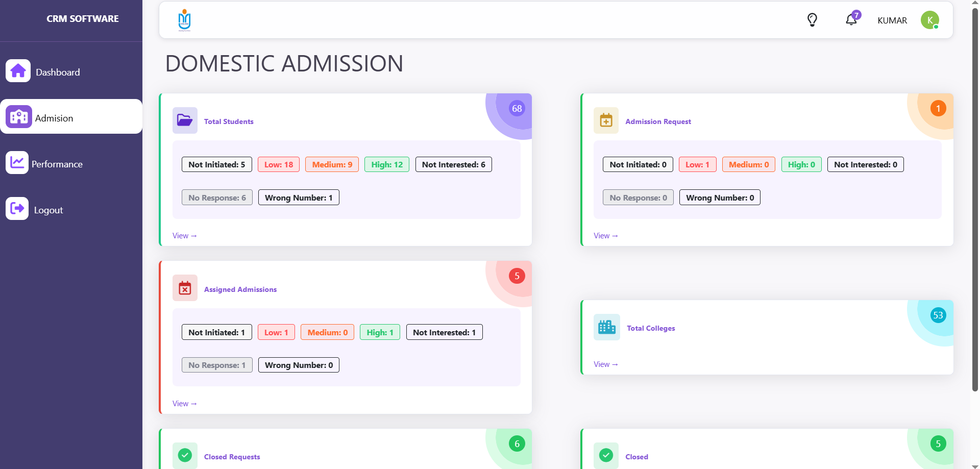Click the Admission Request calendar icon
This screenshot has width=980, height=469.
pos(606,120)
